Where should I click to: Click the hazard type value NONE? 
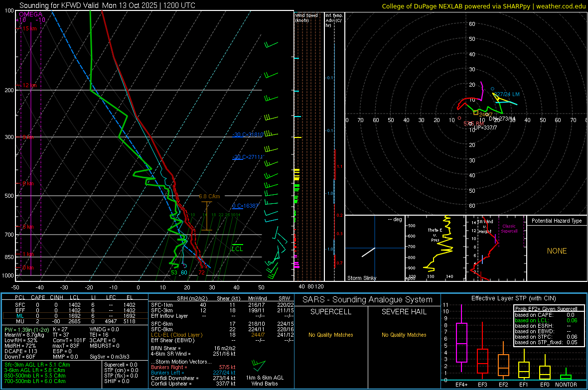coord(557,251)
